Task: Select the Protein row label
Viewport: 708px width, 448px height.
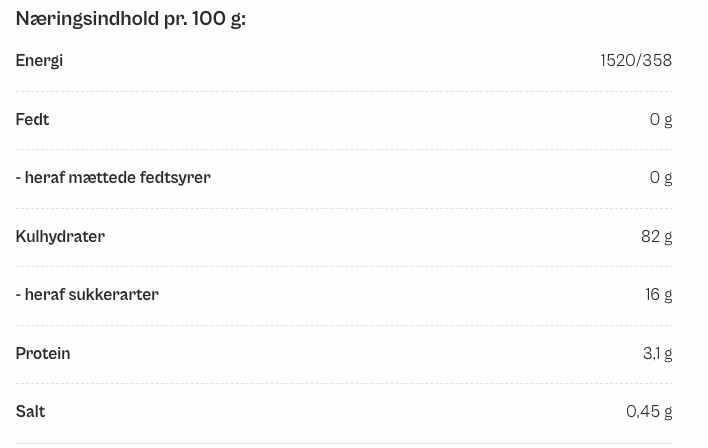Action: (x=43, y=354)
